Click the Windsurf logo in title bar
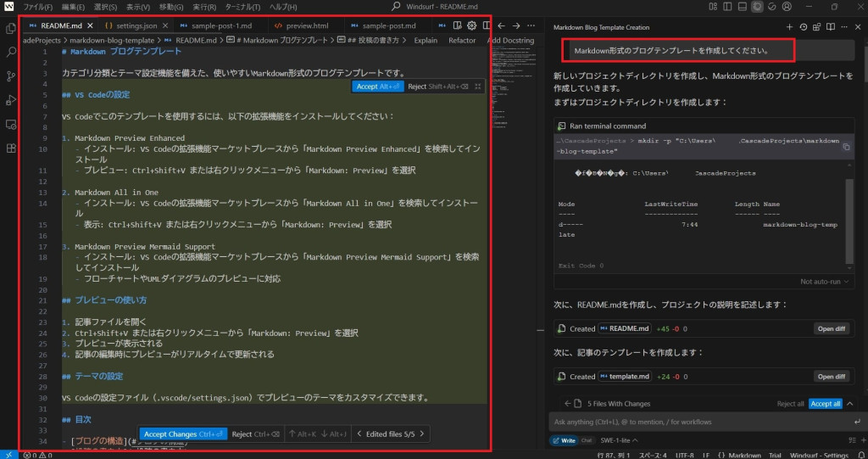The image size is (868, 459). point(8,7)
